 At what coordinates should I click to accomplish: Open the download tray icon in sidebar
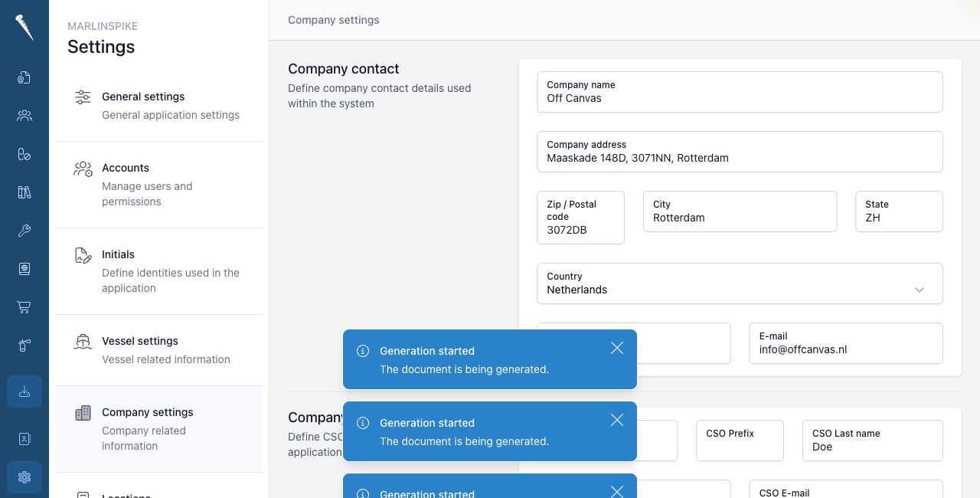tap(24, 392)
